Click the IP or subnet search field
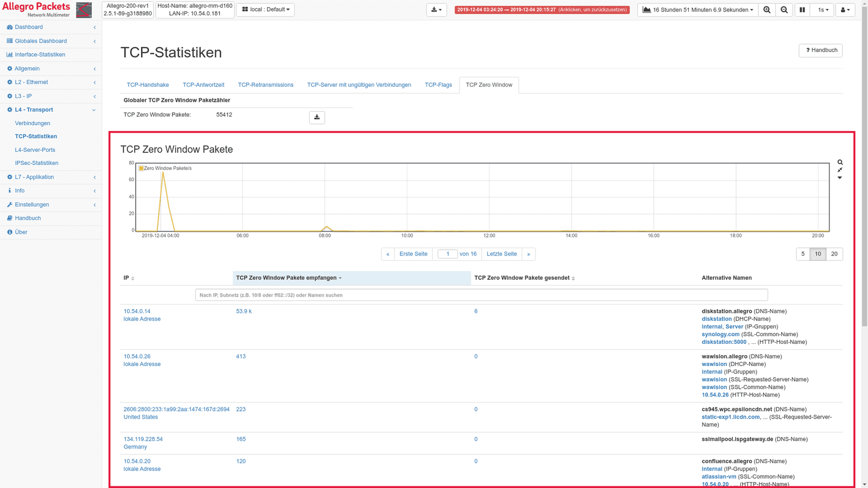Image resolution: width=868 pixels, height=488 pixels. pyautogui.click(x=481, y=295)
